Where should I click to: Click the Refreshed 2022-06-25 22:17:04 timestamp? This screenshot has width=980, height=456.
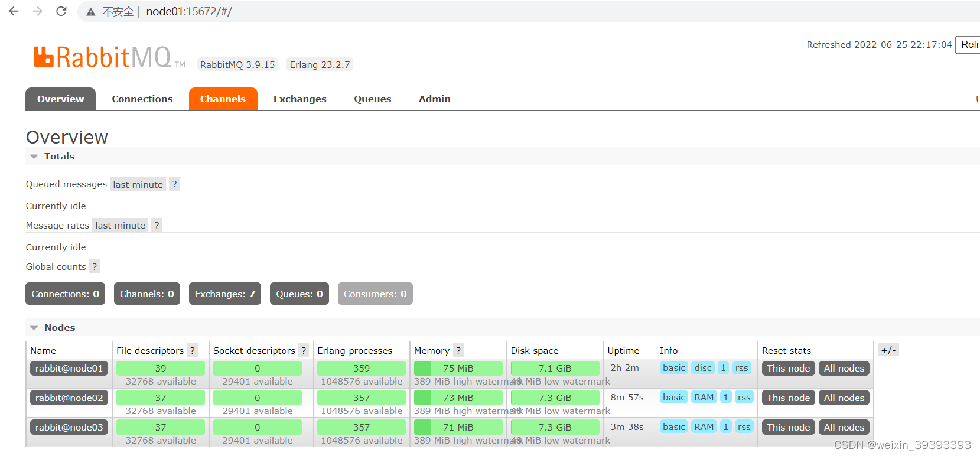879,45
